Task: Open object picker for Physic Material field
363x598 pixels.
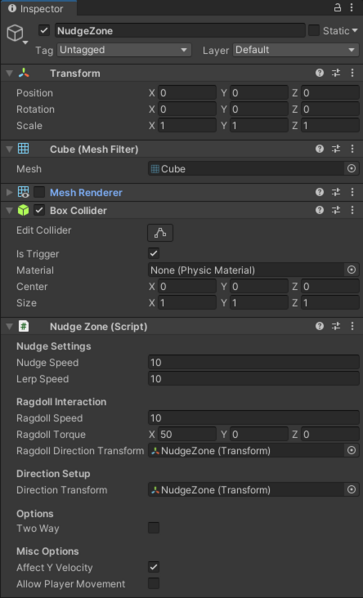Action: pyautogui.click(x=352, y=270)
